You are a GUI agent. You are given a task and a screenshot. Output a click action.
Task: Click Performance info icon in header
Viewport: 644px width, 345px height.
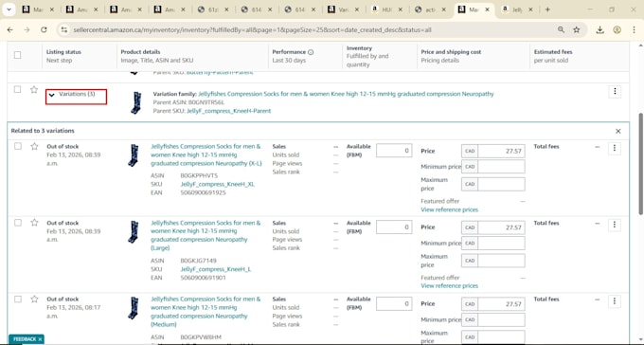pyautogui.click(x=311, y=52)
